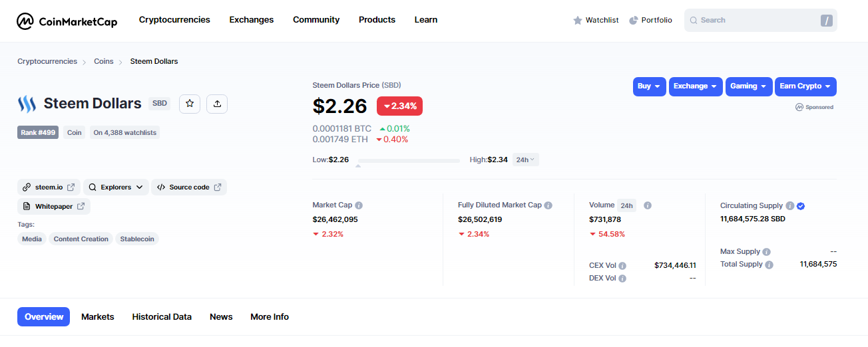Click the DEX Vol info icon
868x347 pixels.
coord(622,279)
